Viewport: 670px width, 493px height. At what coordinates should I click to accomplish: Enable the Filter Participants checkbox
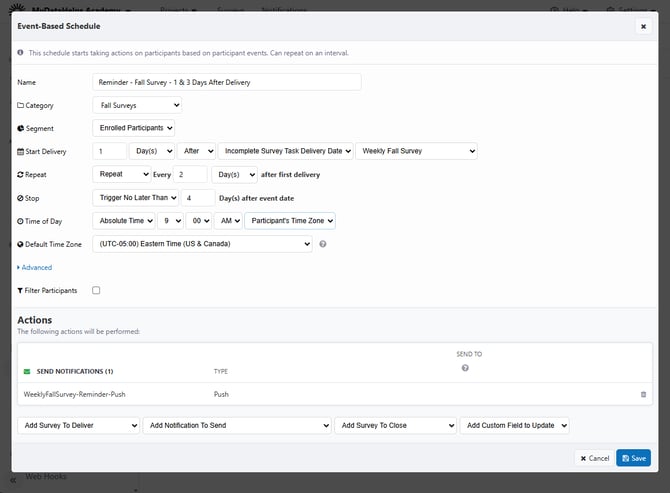coord(96,290)
